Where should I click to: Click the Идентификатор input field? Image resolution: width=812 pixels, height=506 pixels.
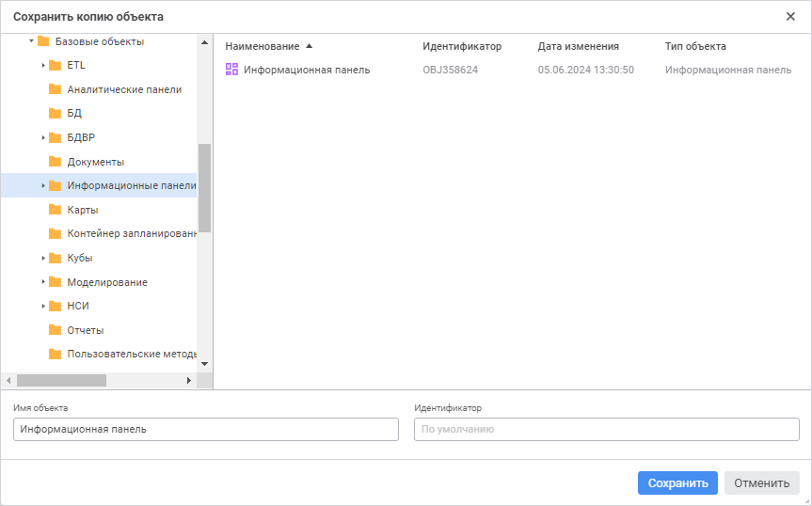pyautogui.click(x=606, y=429)
